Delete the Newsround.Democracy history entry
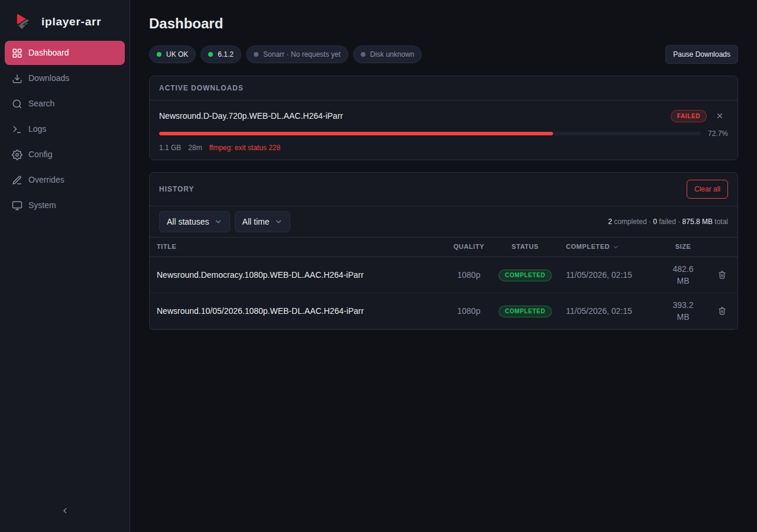 (722, 275)
